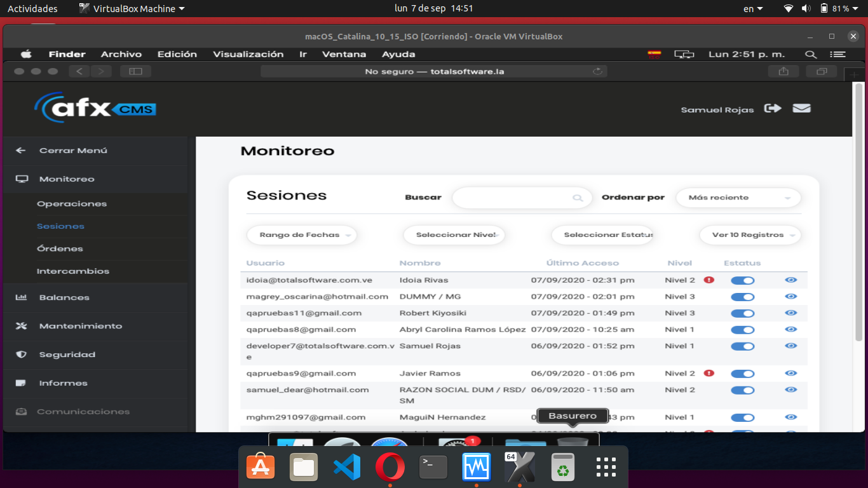Click the red alert icon on Javier Ramos row
This screenshot has height=488, width=868.
pos(709,374)
